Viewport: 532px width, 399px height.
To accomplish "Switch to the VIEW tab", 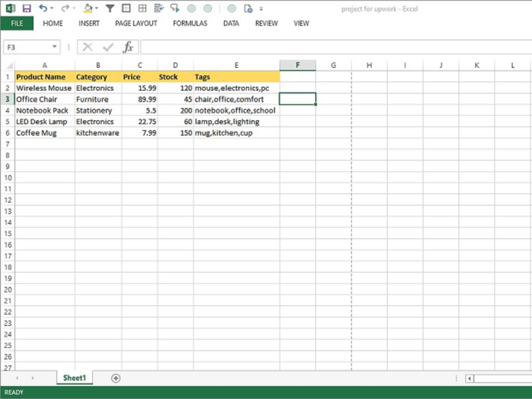I will point(301,23).
